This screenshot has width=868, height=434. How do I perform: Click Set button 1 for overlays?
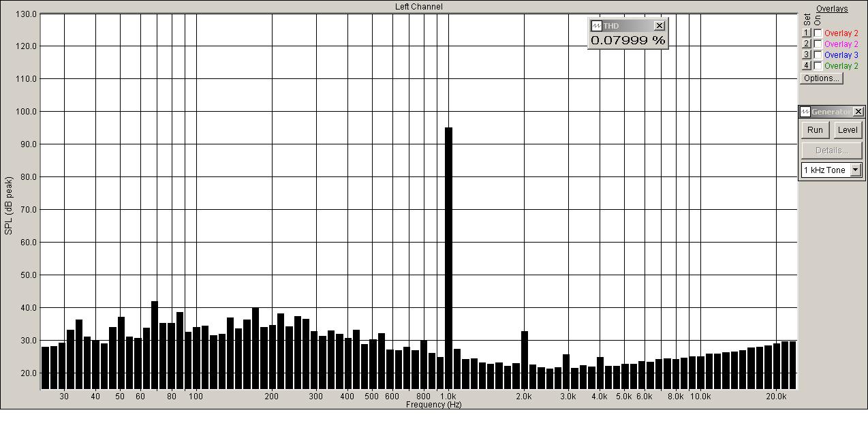[807, 33]
